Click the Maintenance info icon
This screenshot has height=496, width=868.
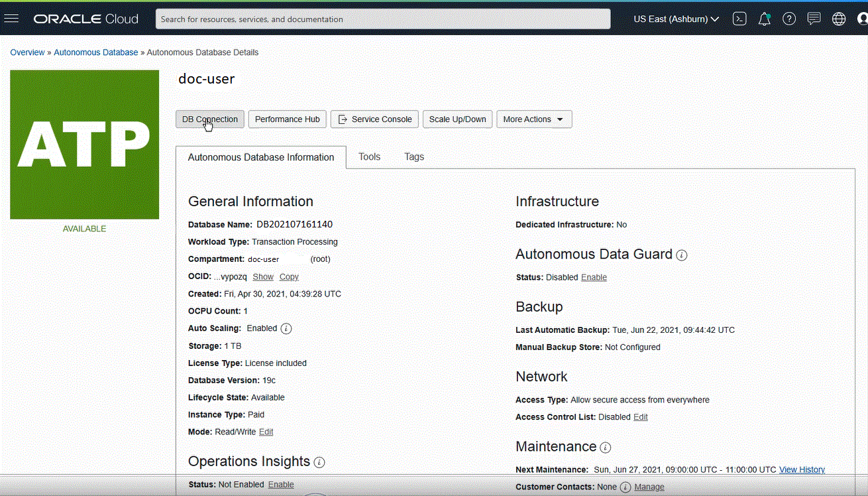pyautogui.click(x=605, y=448)
